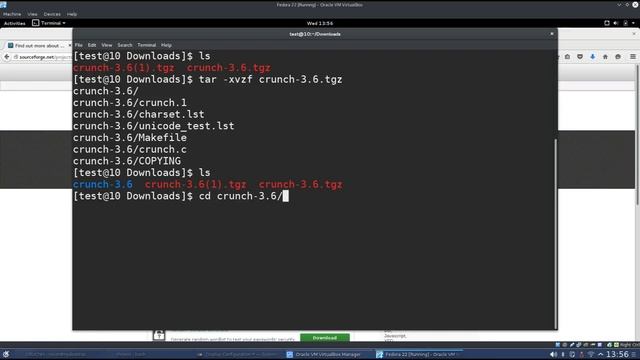The height and width of the screenshot is (360, 640).
Task: Open the terminal Edit menu
Action: pos(92,45)
